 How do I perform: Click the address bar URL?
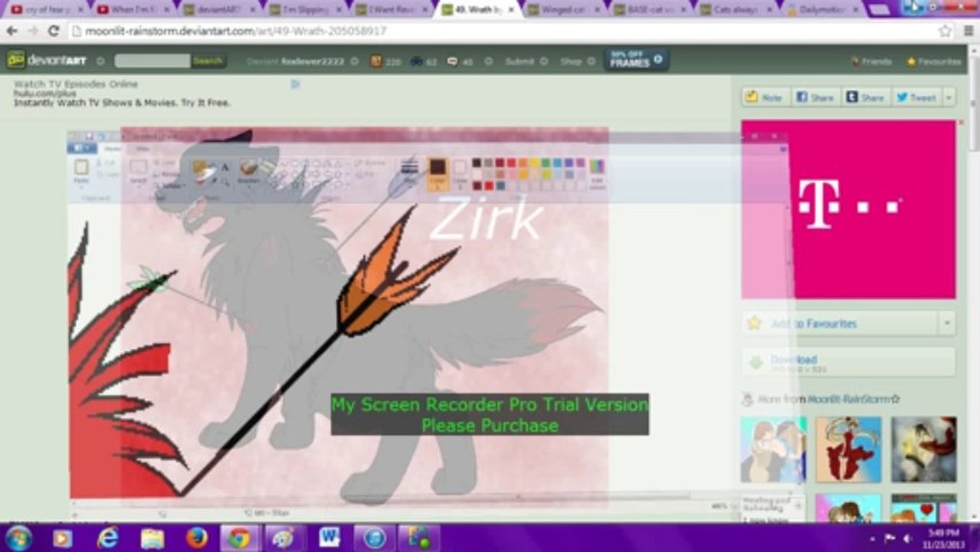coord(236,31)
